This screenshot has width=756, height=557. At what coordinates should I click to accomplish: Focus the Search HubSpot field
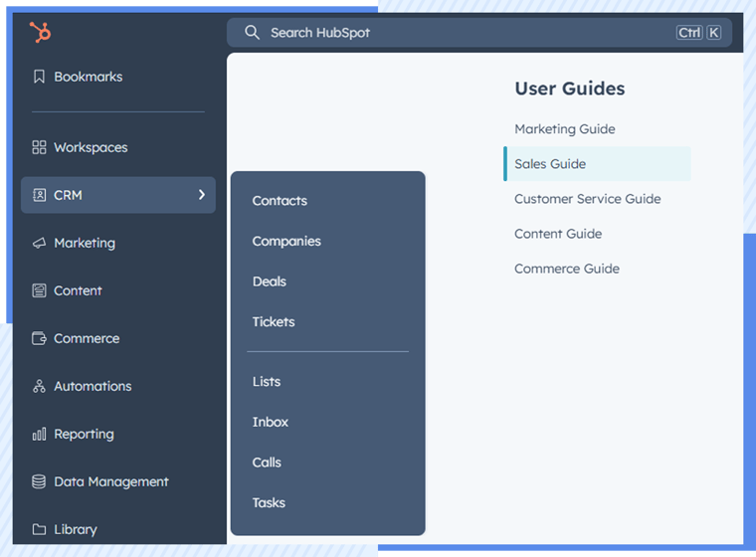pos(479,32)
